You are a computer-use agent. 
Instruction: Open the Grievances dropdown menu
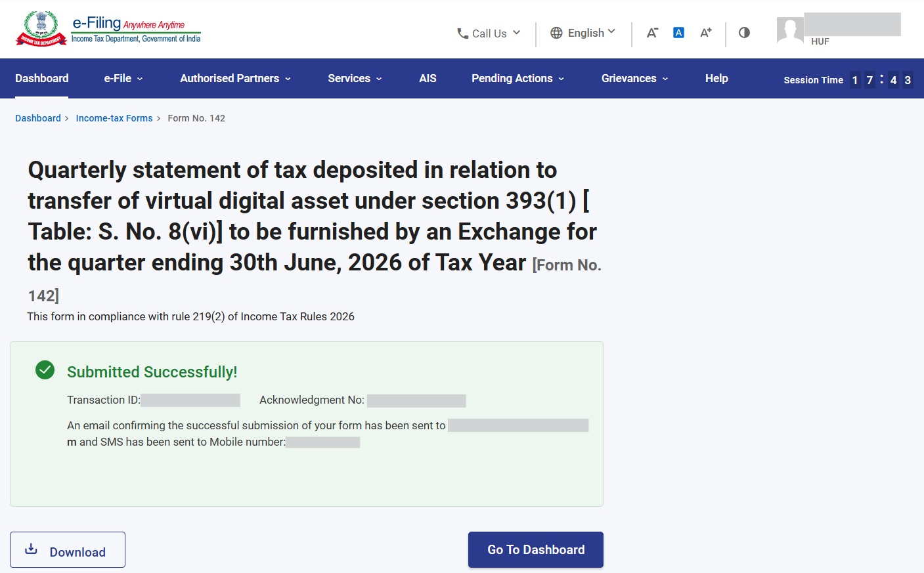(x=634, y=78)
